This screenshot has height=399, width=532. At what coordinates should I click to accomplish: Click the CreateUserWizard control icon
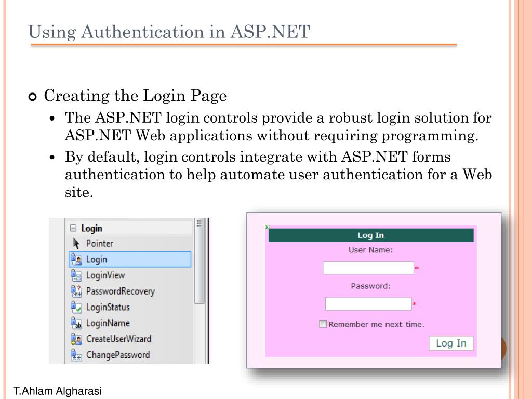76,339
